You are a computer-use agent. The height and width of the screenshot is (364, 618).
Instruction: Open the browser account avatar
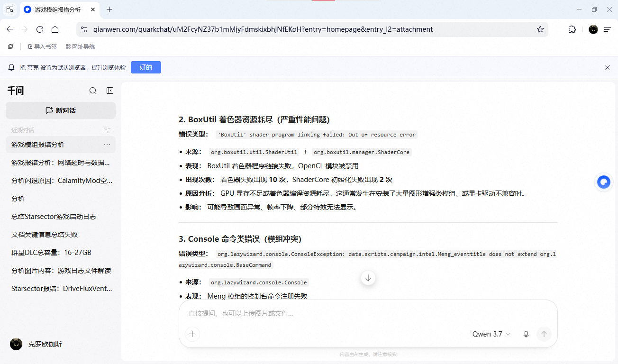click(x=593, y=29)
